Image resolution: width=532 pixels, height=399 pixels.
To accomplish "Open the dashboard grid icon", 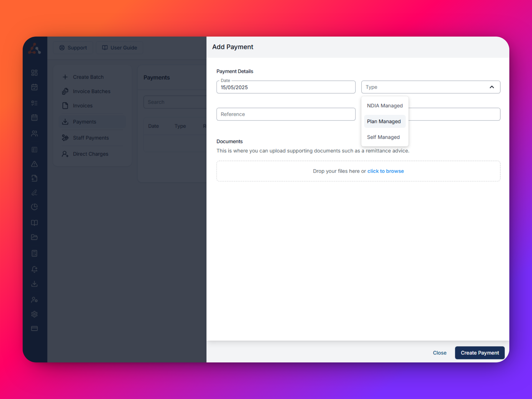I will (x=34, y=73).
